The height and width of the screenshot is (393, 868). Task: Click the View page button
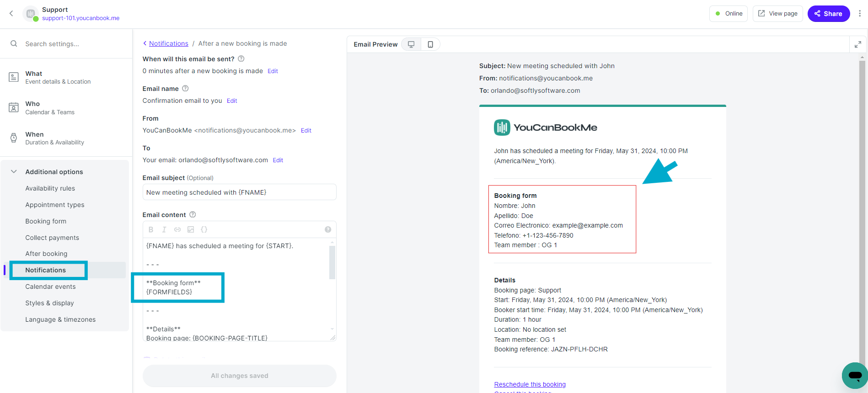(777, 14)
